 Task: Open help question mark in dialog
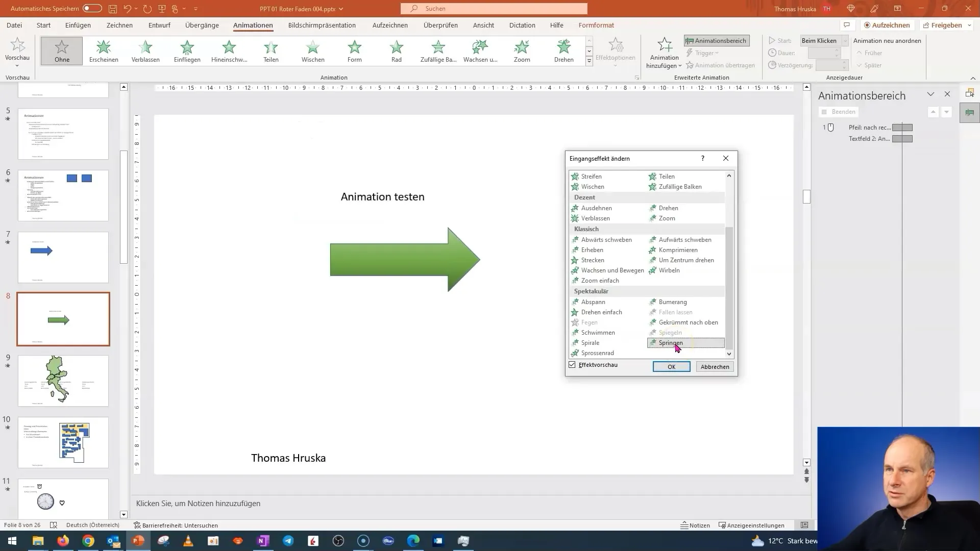703,158
